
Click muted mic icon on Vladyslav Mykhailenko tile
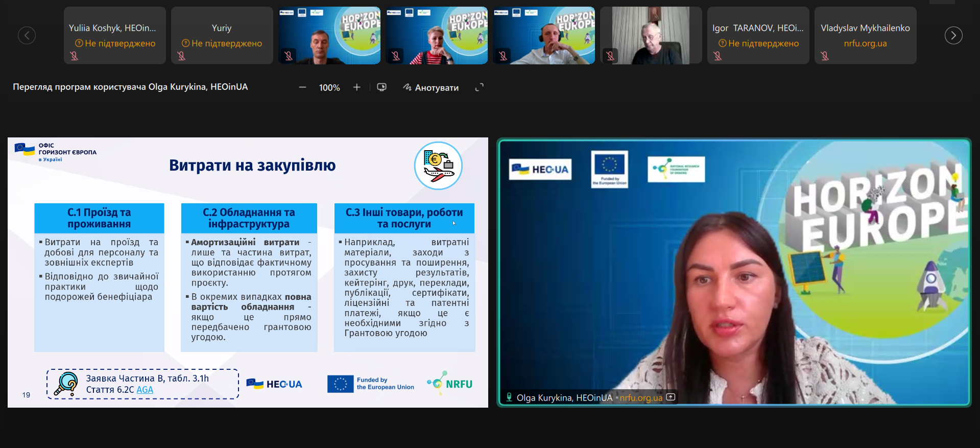click(825, 56)
